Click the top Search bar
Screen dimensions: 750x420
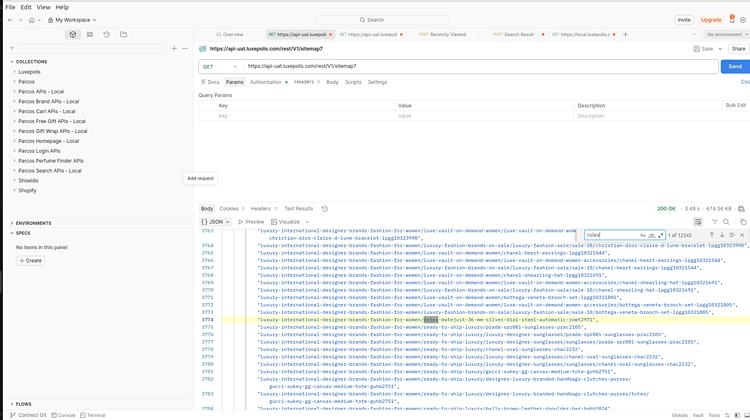pos(382,20)
